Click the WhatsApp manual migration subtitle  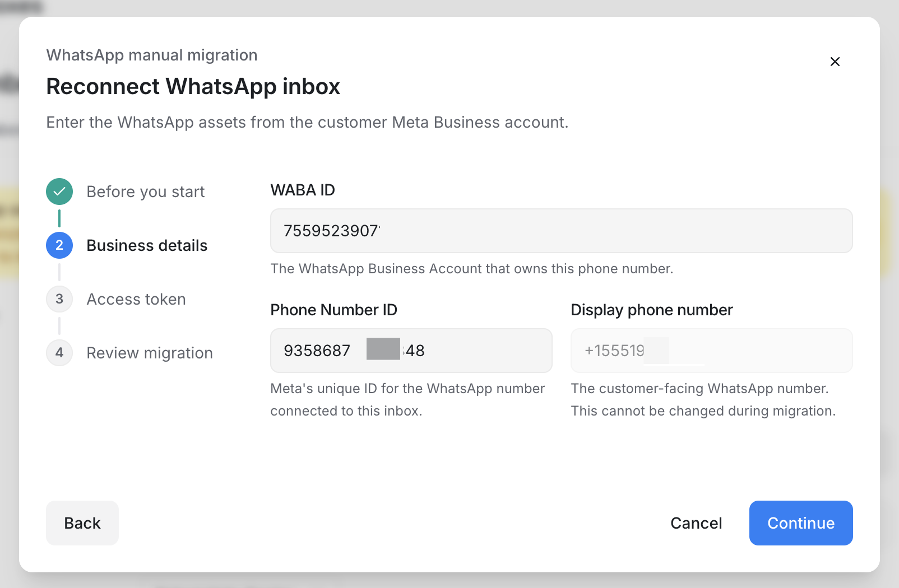pyautogui.click(x=152, y=55)
